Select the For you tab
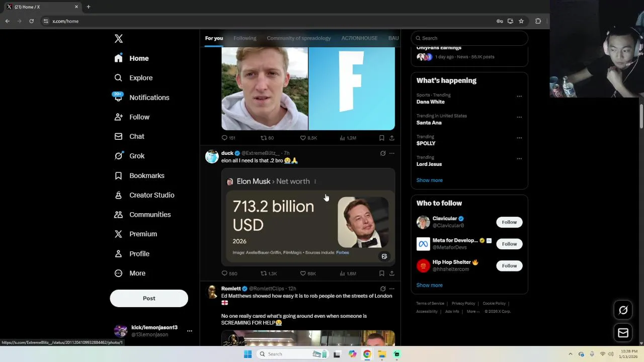The height and width of the screenshot is (362, 644). click(x=214, y=38)
